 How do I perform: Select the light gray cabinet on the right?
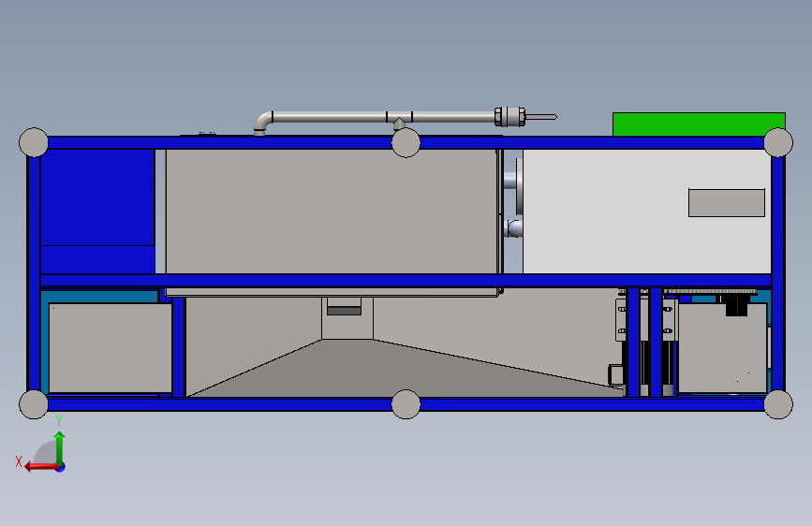647,212
